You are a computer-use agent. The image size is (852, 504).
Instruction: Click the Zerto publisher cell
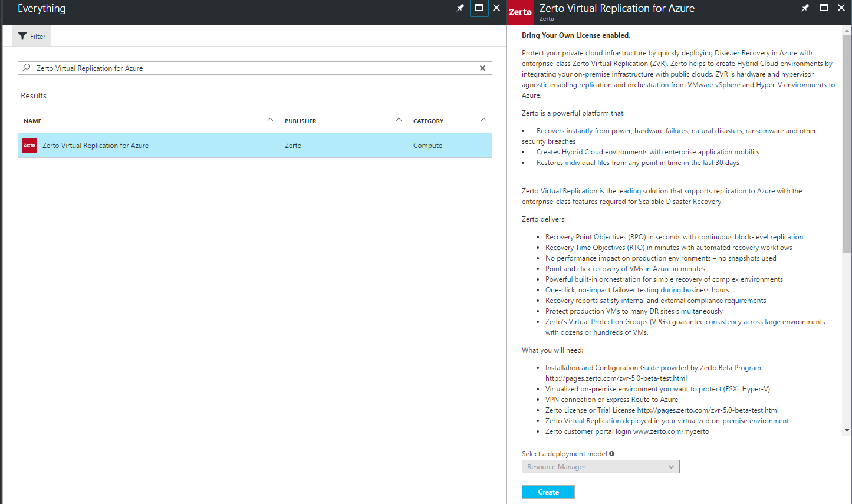coord(293,146)
